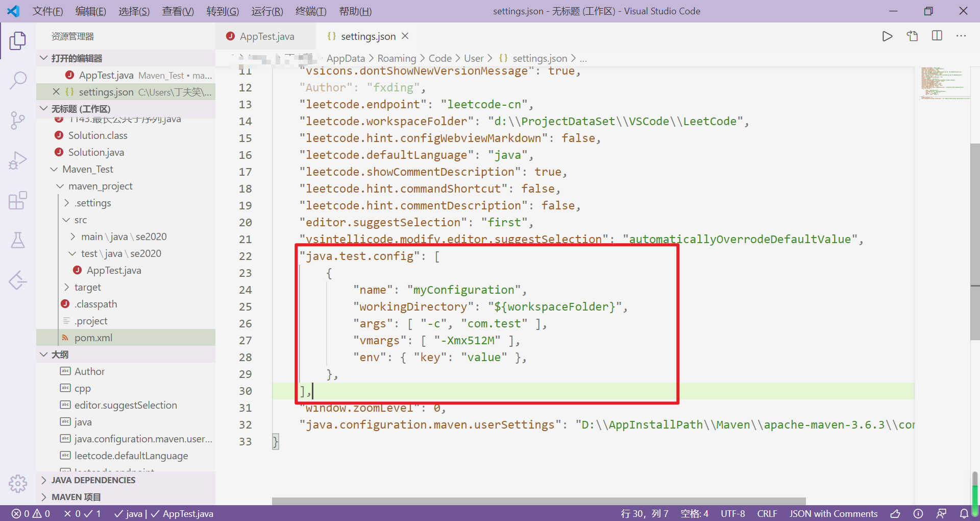980x521 pixels.
Task: Open the Search view in activity bar
Action: [x=18, y=81]
